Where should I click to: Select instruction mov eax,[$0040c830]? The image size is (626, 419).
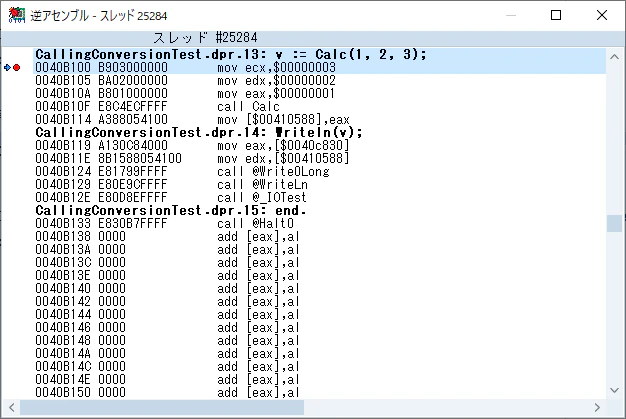[x=319, y=145]
